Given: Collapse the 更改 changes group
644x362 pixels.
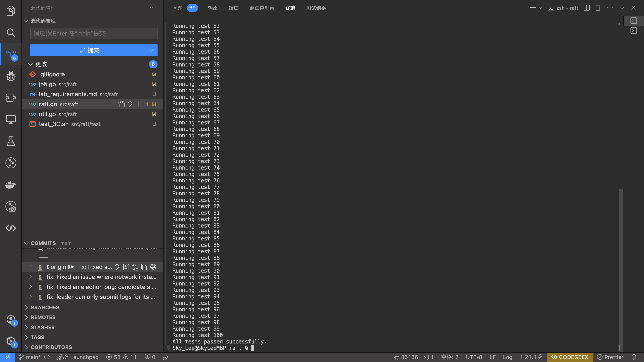Looking at the screenshot, I should (x=31, y=64).
